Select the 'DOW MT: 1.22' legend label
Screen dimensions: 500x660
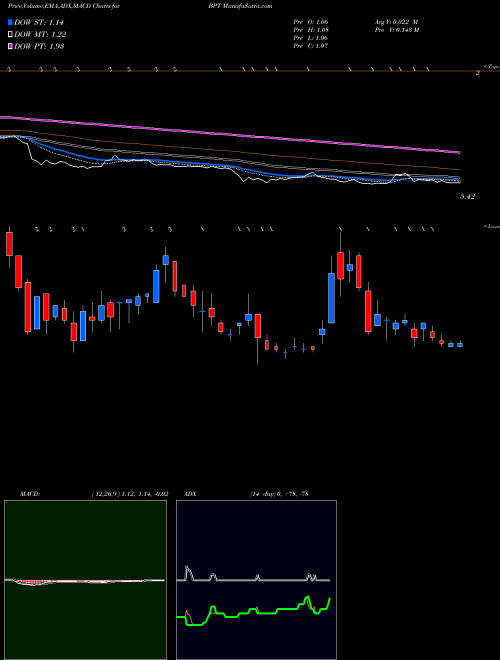coord(40,35)
